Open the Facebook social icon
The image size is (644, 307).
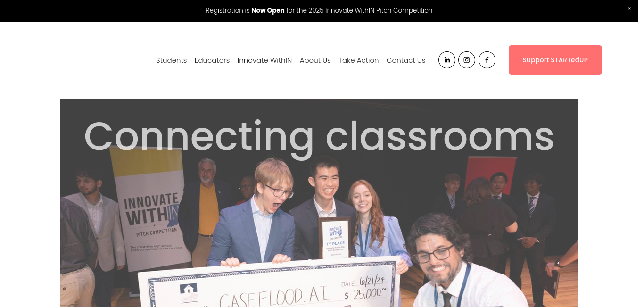487,60
